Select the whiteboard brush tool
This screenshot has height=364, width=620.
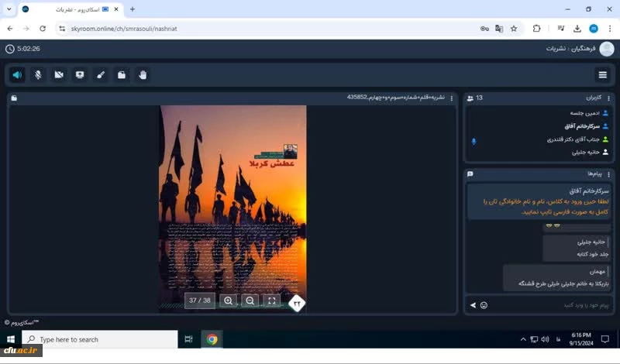(101, 75)
